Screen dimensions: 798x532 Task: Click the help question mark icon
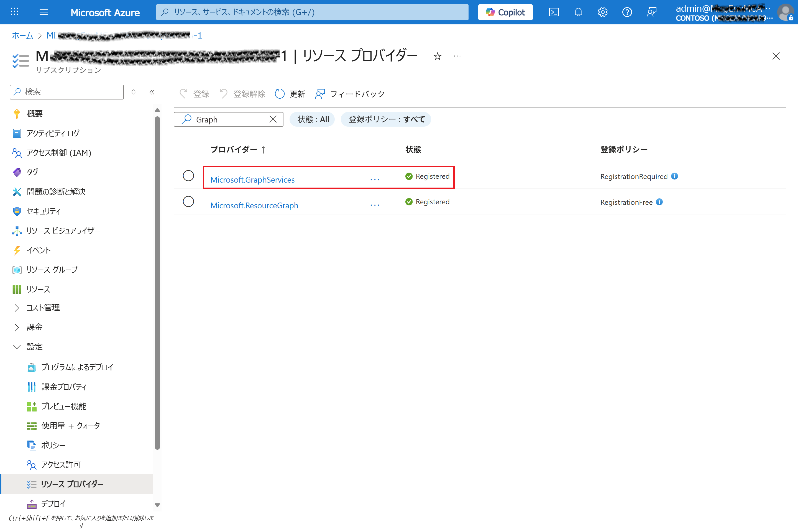[x=627, y=12]
